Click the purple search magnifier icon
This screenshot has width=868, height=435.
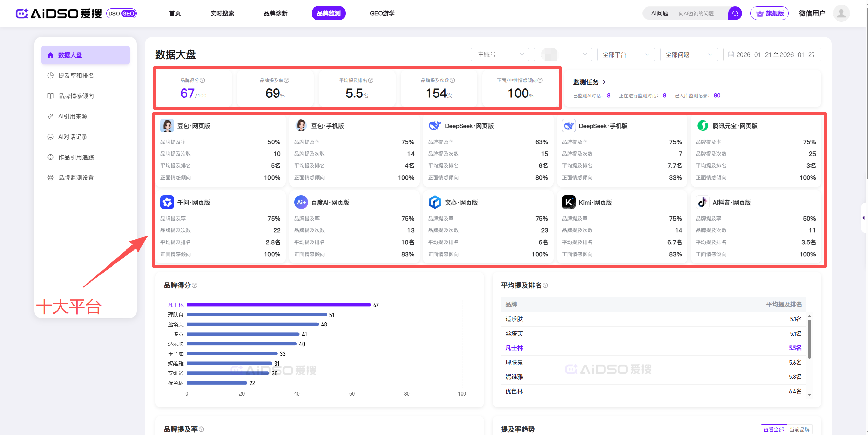point(735,14)
